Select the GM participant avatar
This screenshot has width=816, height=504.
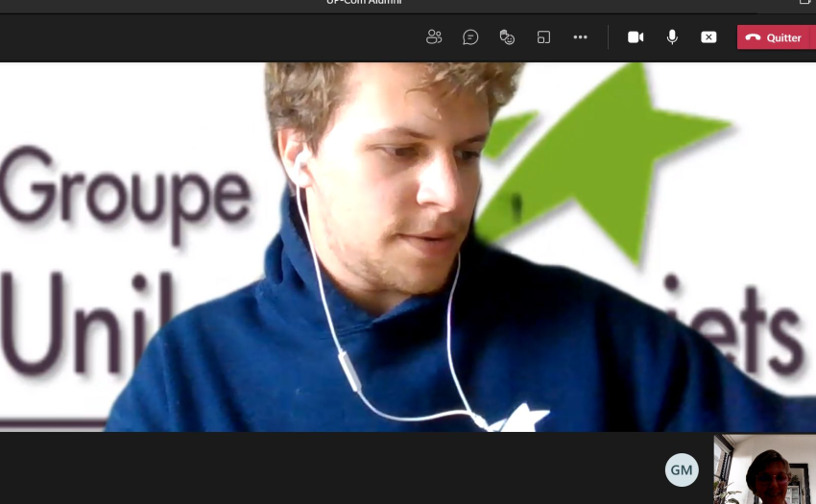click(682, 469)
